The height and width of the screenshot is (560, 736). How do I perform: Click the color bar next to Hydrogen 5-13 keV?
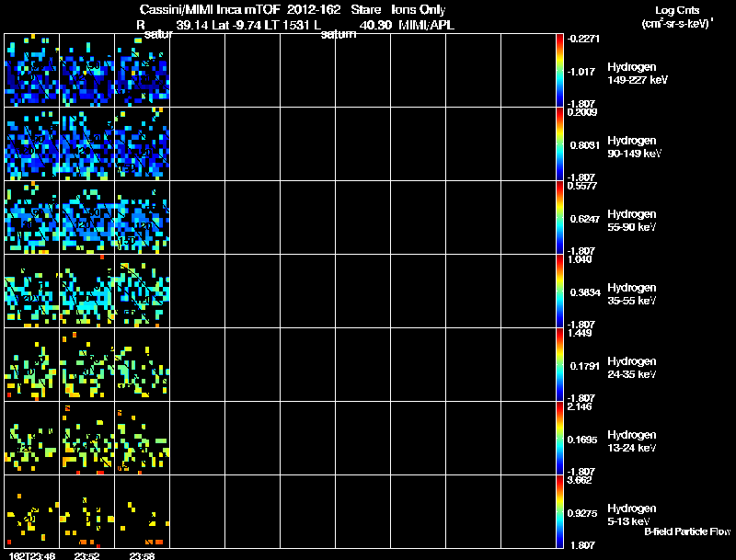[559, 511]
